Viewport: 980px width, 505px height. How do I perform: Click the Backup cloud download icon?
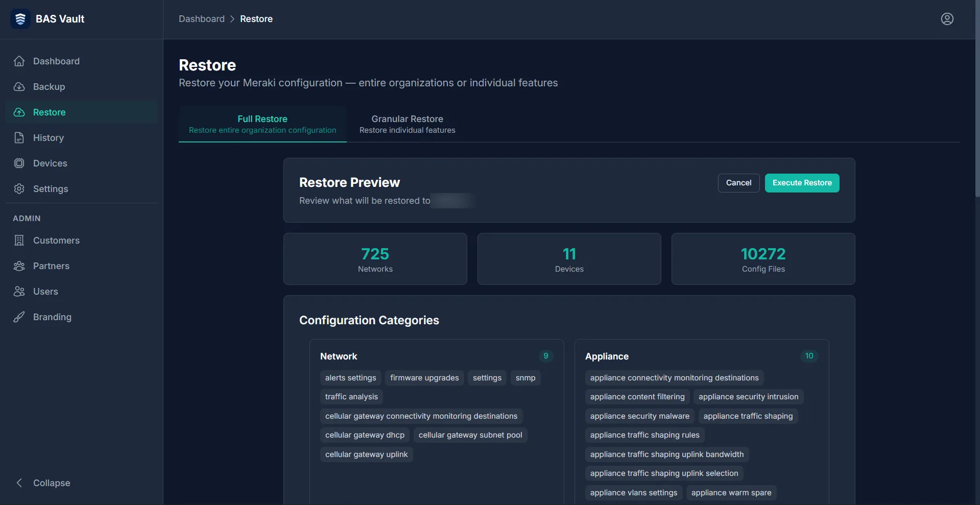(x=19, y=87)
